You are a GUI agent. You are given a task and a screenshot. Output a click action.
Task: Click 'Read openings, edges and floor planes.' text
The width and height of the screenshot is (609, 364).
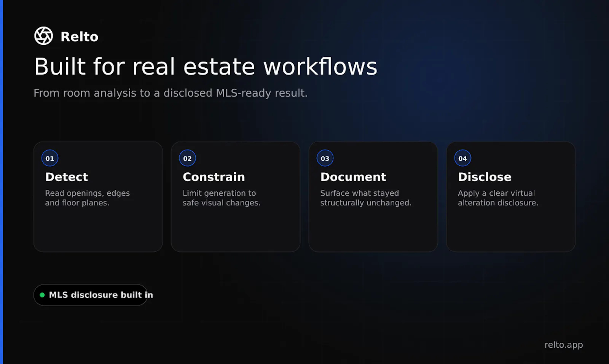click(88, 198)
